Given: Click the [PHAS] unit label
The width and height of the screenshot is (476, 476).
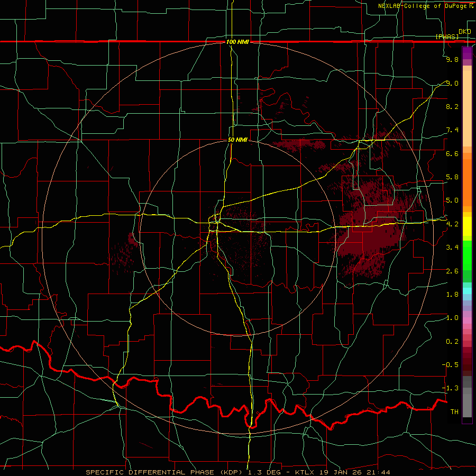Looking at the screenshot, I should (447, 36).
